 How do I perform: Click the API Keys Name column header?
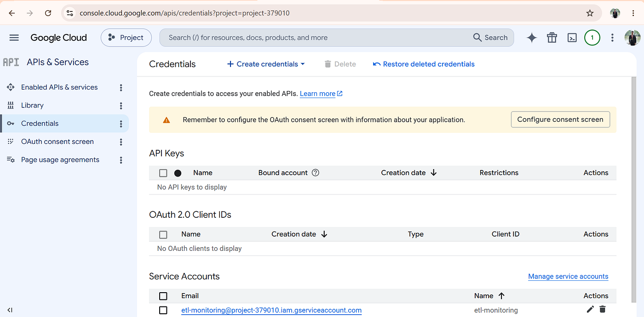203,173
